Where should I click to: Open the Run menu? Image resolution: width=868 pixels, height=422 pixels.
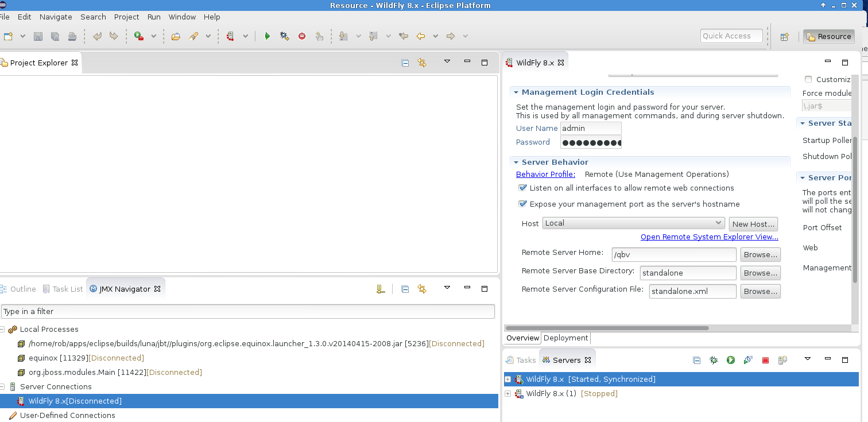(x=154, y=17)
